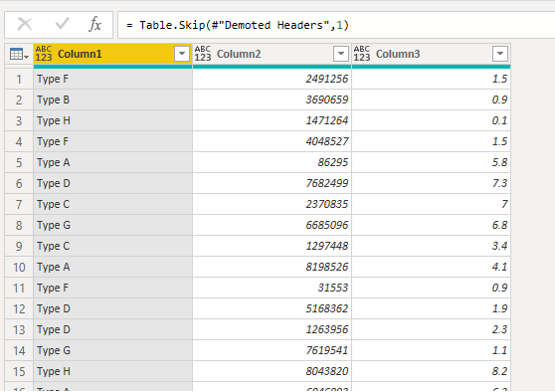Click the Type F cell in row 1
This screenshot has width=555, height=392.
point(113,79)
